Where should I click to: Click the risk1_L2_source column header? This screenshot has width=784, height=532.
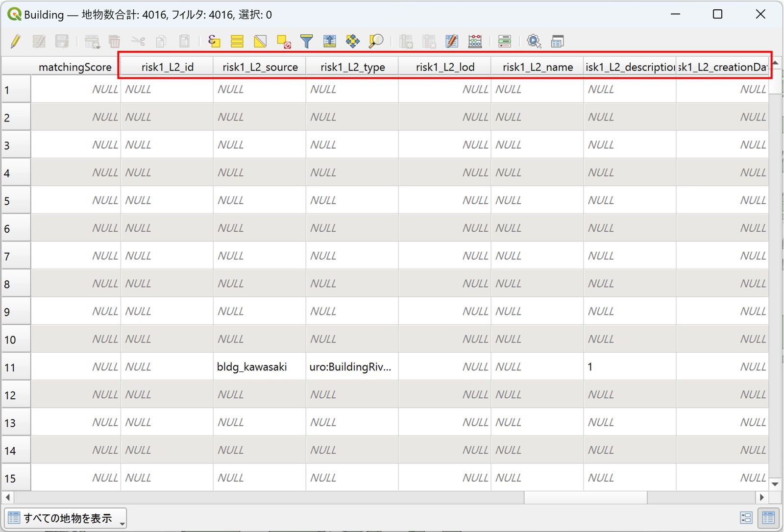(260, 67)
